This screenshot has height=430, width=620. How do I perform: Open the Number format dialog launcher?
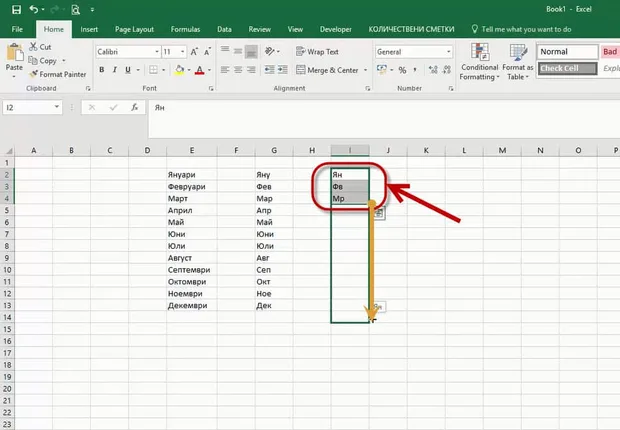click(x=450, y=89)
